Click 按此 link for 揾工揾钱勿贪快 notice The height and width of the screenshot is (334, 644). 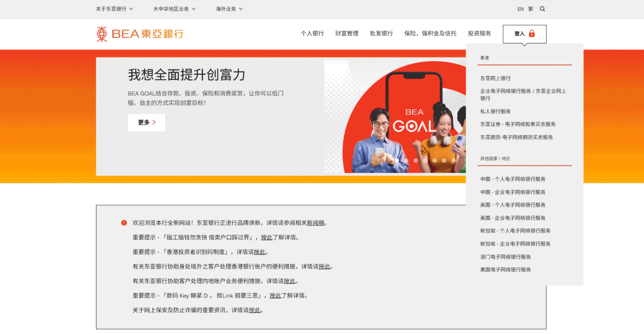(267, 237)
